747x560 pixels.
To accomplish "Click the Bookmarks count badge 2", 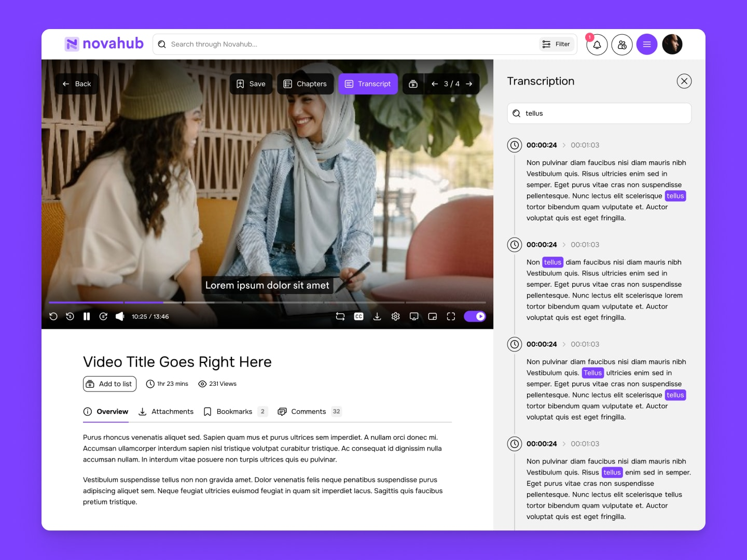I will (262, 412).
